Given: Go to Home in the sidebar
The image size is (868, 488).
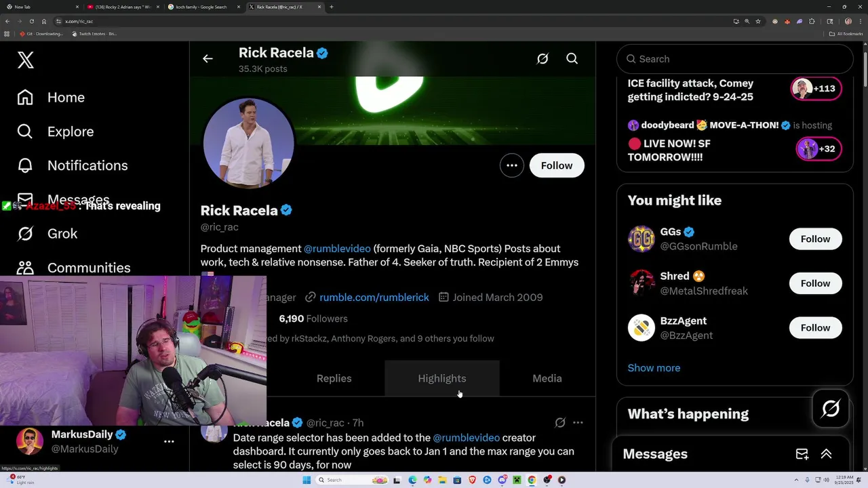Looking at the screenshot, I should pyautogui.click(x=52, y=98).
